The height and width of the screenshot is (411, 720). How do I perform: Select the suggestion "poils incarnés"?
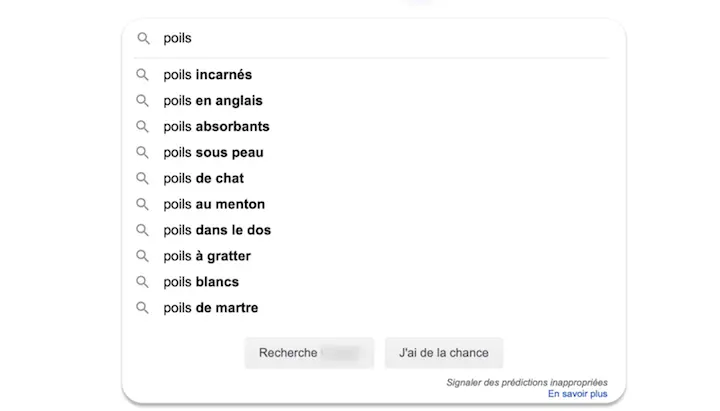[208, 75]
